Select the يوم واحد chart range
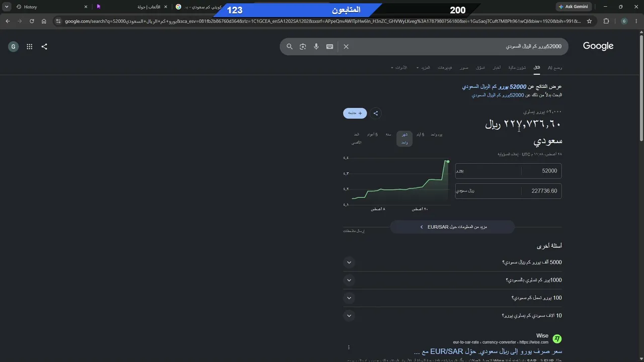 click(x=436, y=135)
